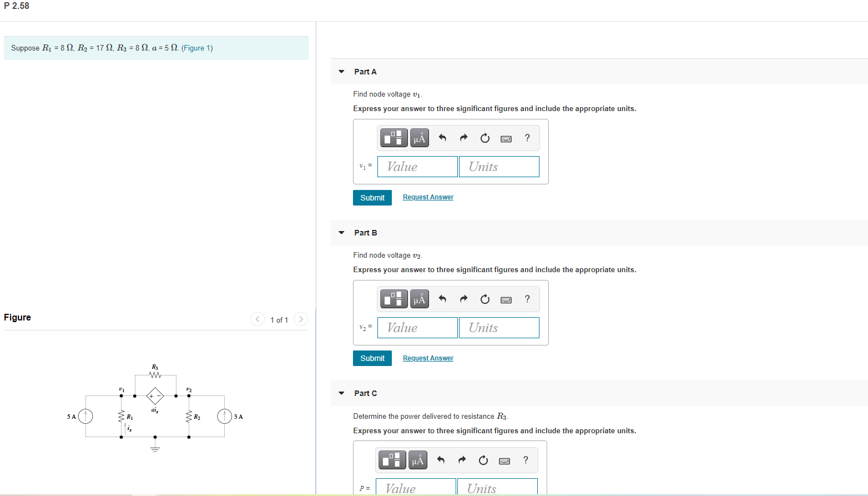Open templates tool in Part B toolbar
The height and width of the screenshot is (496, 868).
pos(393,299)
